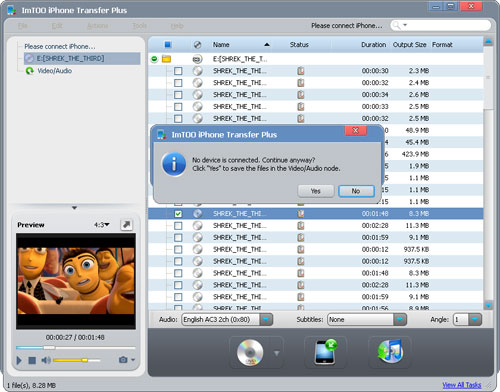Click disc icon in the 2.3 MB row
Image resolution: width=500 pixels, height=392 pixels.
point(198,71)
